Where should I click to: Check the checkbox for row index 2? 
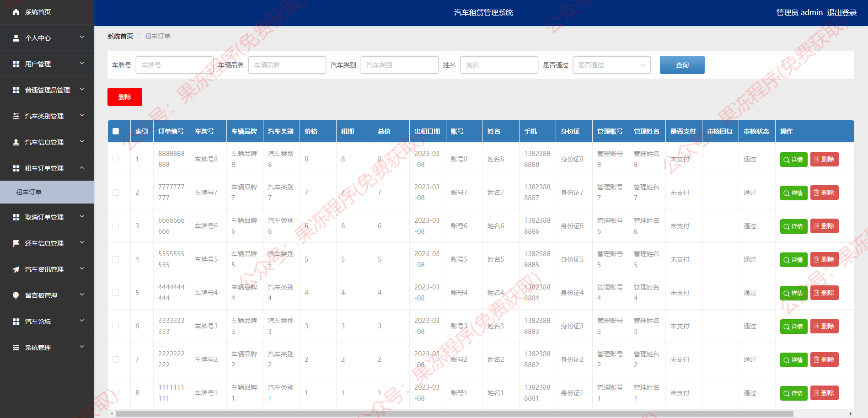coord(116,193)
